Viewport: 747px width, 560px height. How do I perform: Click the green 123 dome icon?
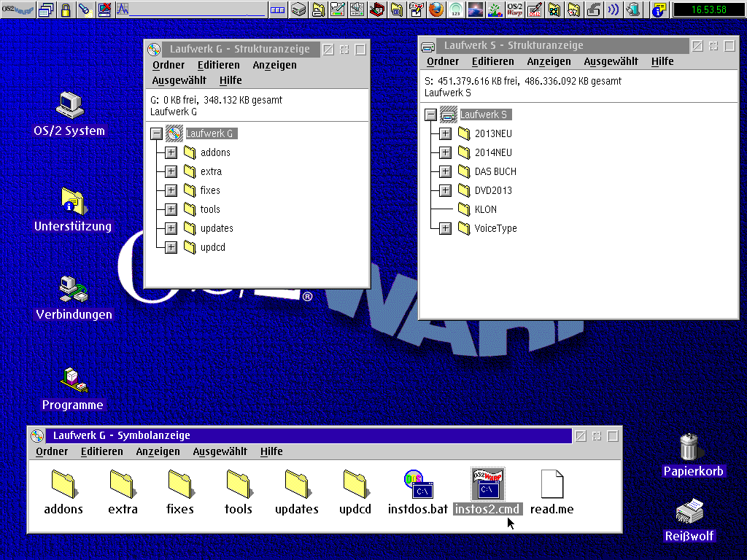(456, 9)
